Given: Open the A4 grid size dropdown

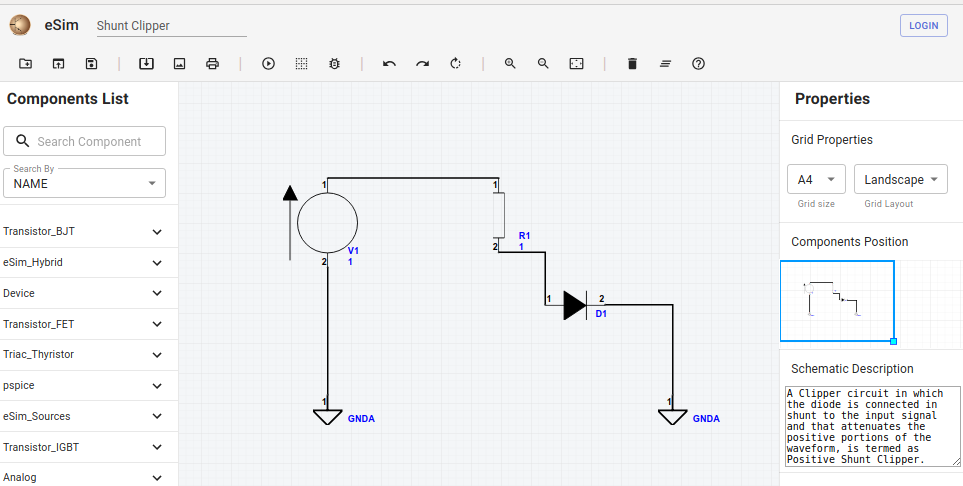Looking at the screenshot, I should click(x=816, y=179).
